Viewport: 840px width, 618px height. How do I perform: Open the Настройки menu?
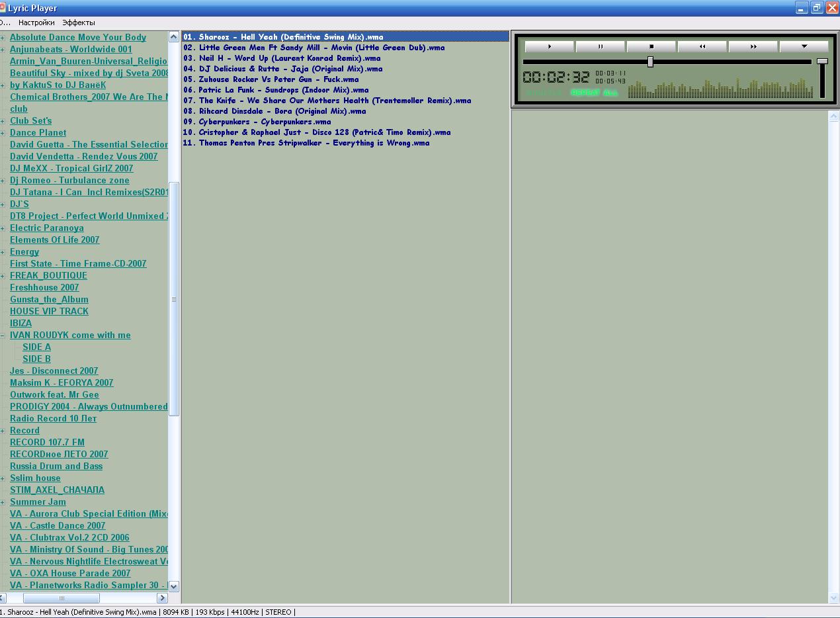pos(36,22)
